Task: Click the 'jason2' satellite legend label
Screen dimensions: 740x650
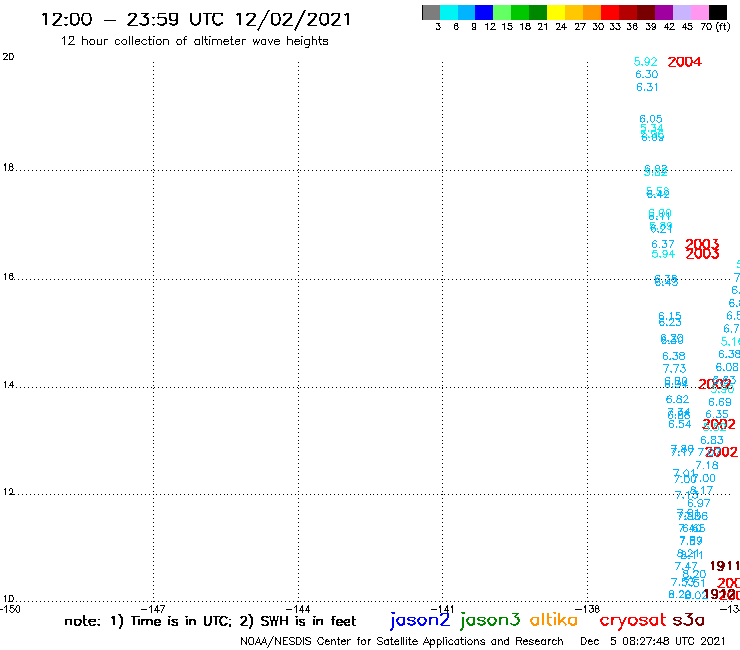Action: point(420,621)
